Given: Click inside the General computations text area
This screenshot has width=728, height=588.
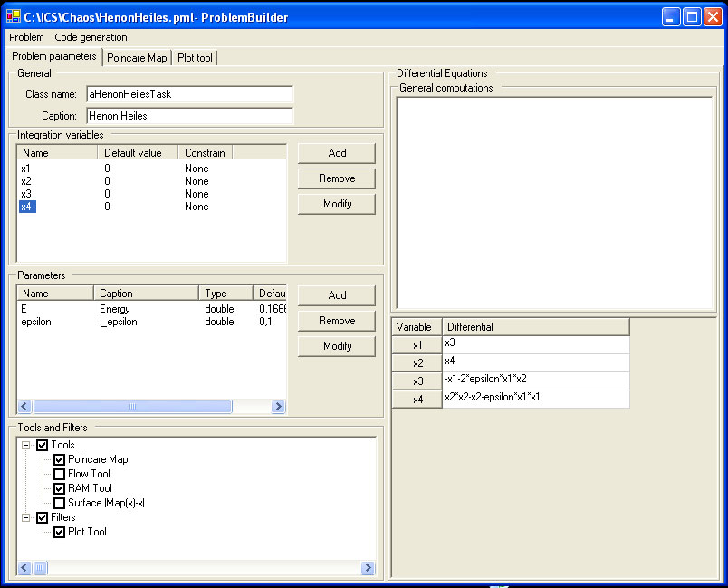Looking at the screenshot, I should (x=554, y=203).
